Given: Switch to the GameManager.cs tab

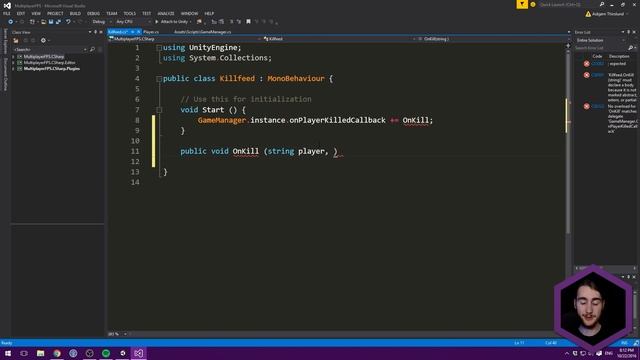Looking at the screenshot, I should tap(202, 32).
